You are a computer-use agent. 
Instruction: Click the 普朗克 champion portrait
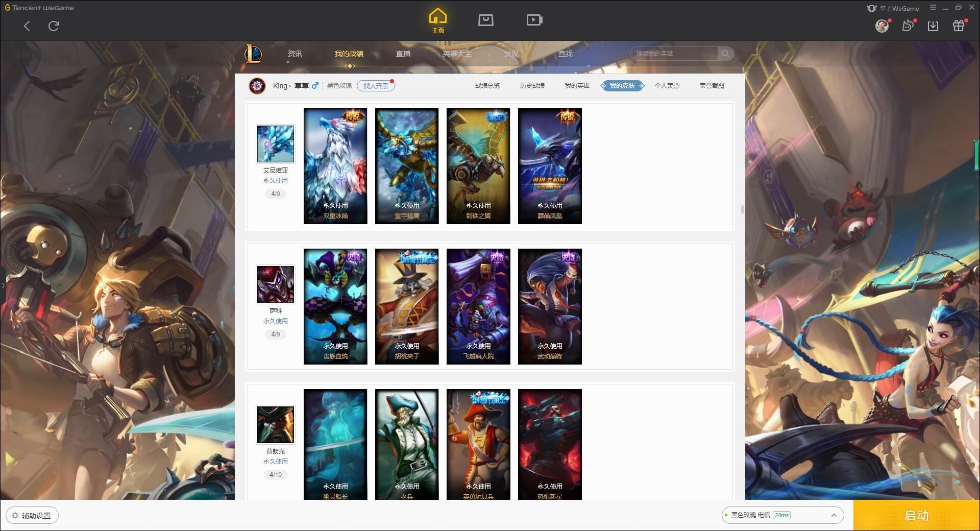pos(276,425)
